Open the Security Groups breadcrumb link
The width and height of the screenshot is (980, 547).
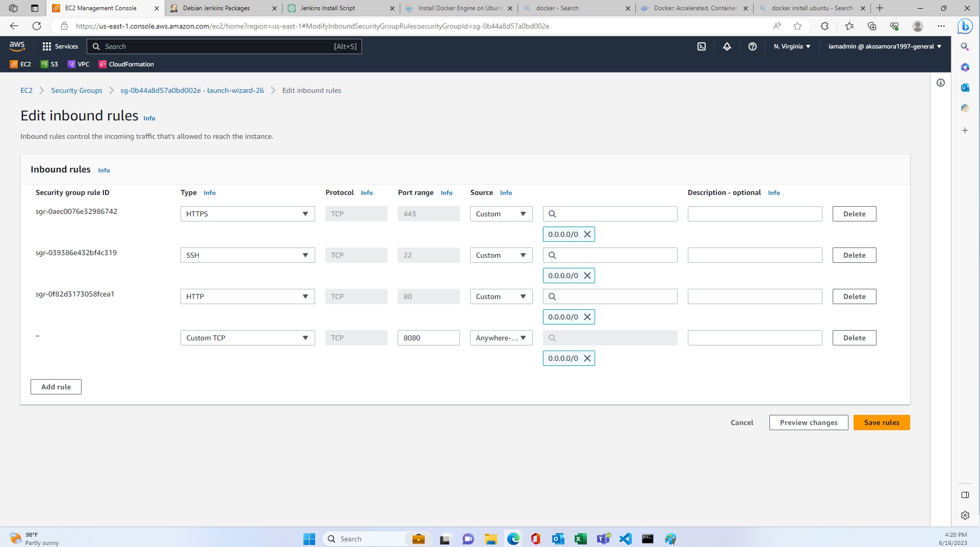coord(76,90)
